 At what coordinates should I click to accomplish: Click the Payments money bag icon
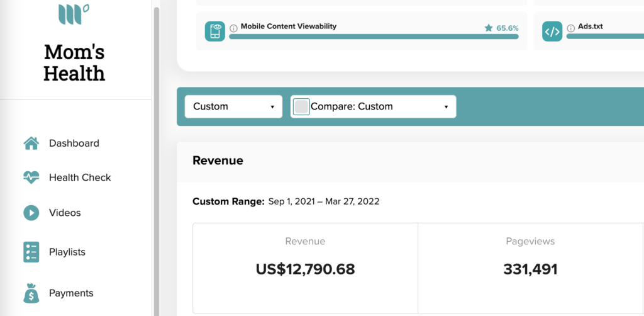pyautogui.click(x=31, y=293)
